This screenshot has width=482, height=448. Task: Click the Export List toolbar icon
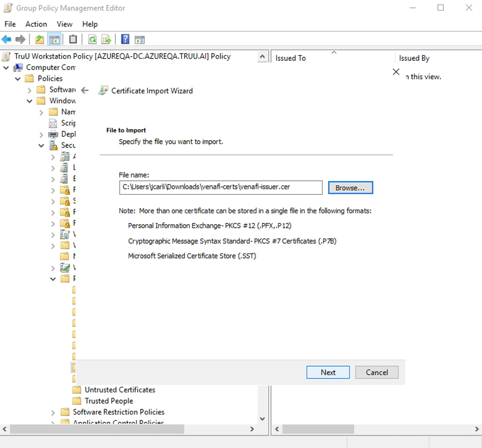point(107,39)
